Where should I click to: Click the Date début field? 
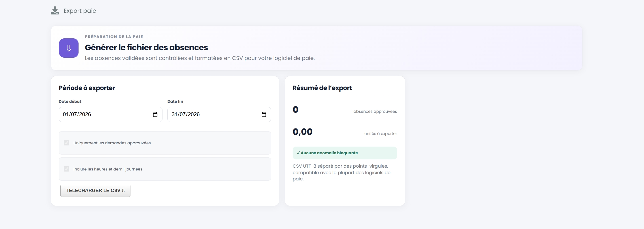110,114
